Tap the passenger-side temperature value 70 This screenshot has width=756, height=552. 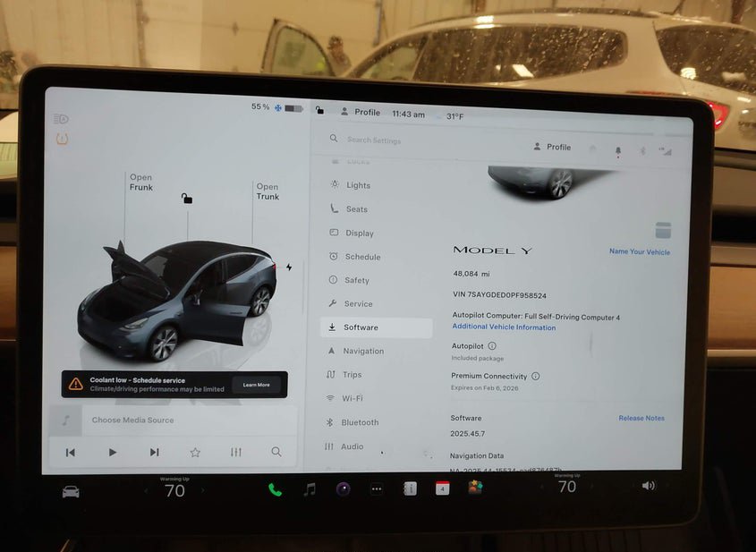point(567,487)
